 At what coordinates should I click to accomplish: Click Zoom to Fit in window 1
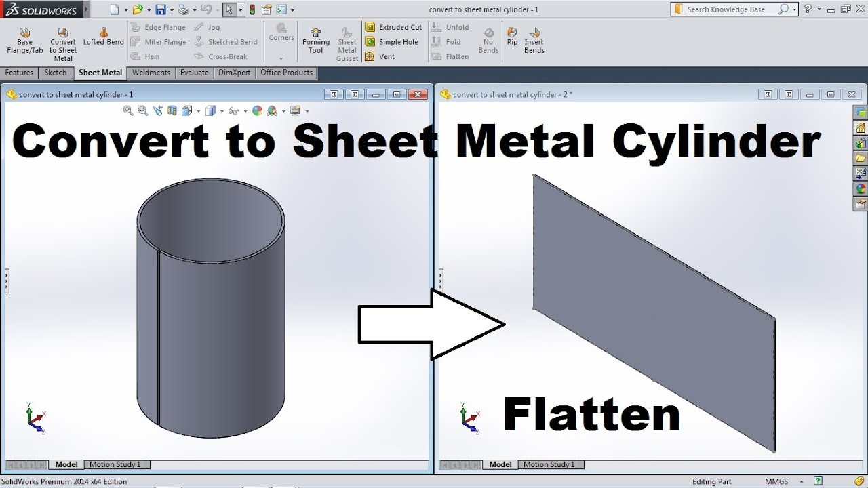(128, 110)
